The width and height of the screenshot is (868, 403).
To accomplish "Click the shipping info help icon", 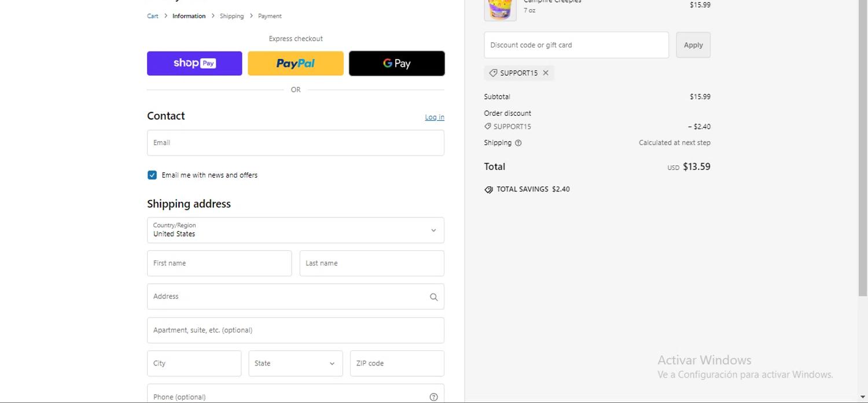I will pyautogui.click(x=518, y=143).
